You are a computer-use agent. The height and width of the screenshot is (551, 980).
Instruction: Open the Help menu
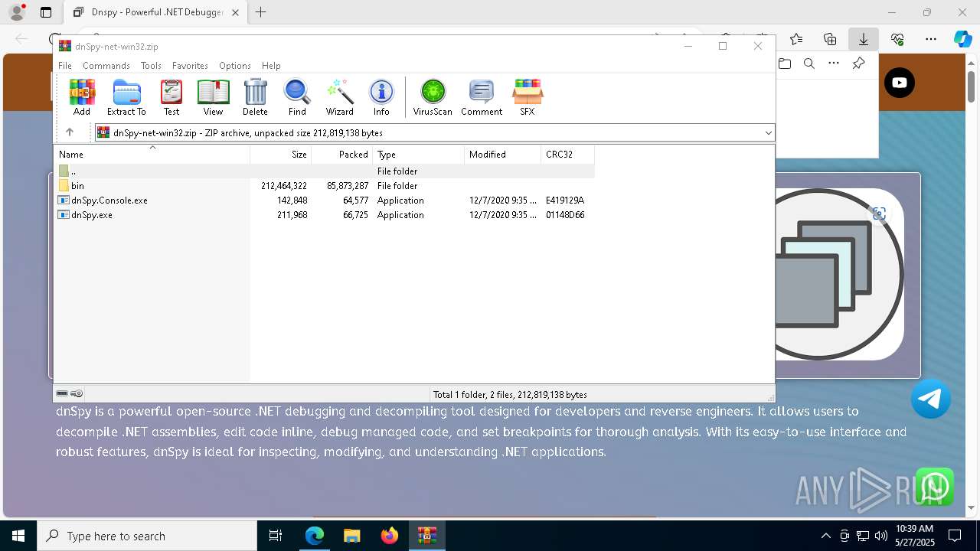(x=271, y=66)
